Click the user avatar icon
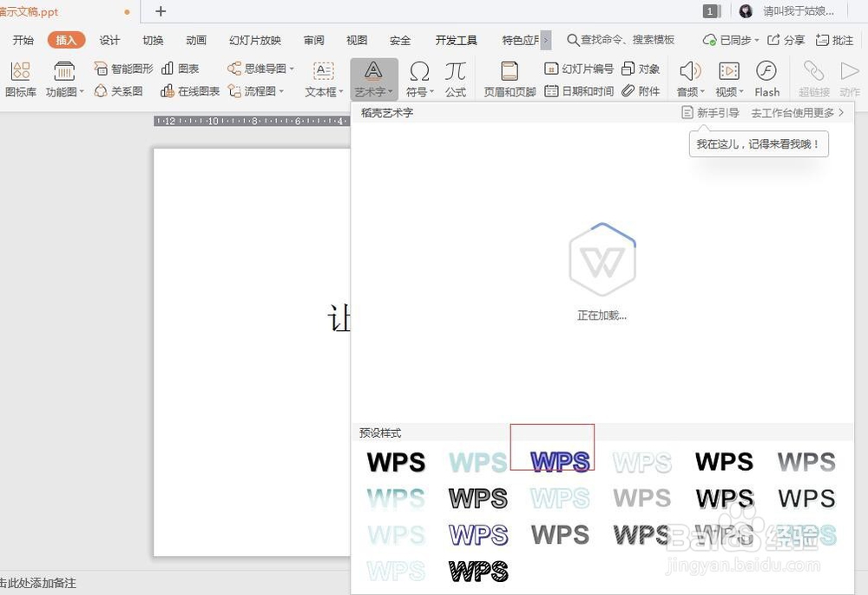This screenshot has width=868, height=595. tap(746, 11)
